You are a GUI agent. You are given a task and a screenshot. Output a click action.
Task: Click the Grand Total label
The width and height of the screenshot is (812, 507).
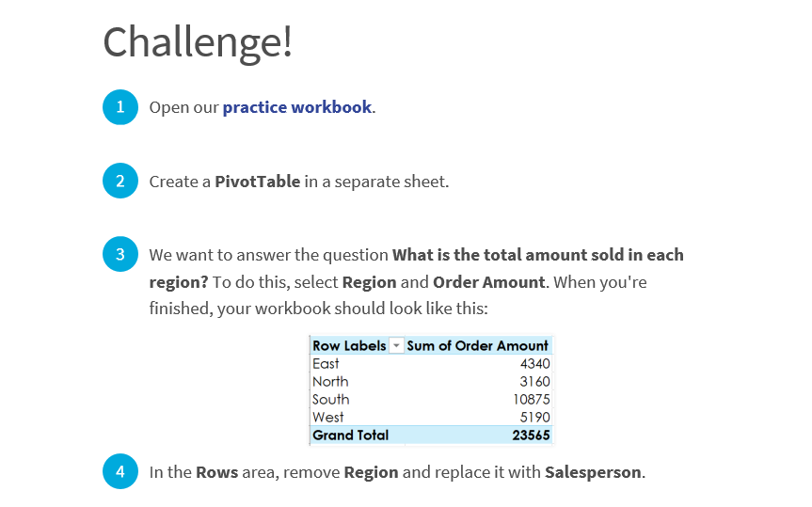[351, 435]
